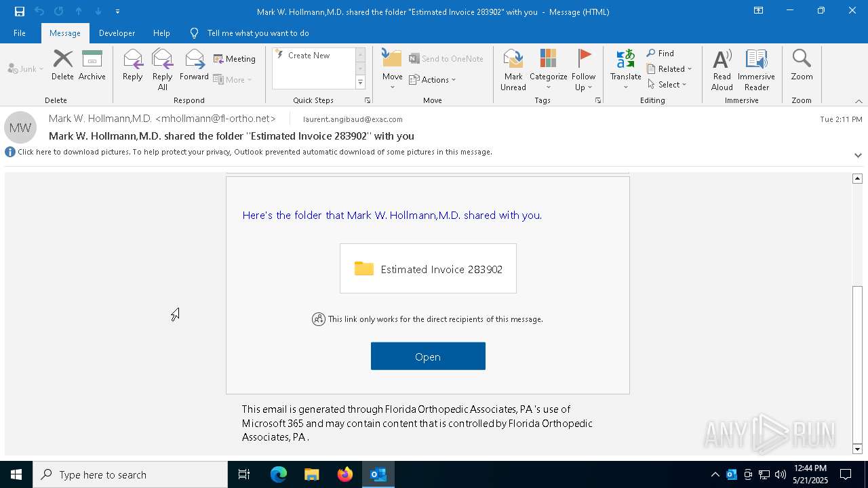This screenshot has width=868, height=488.
Task: Open the Actions dropdown
Action: pyautogui.click(x=433, y=79)
